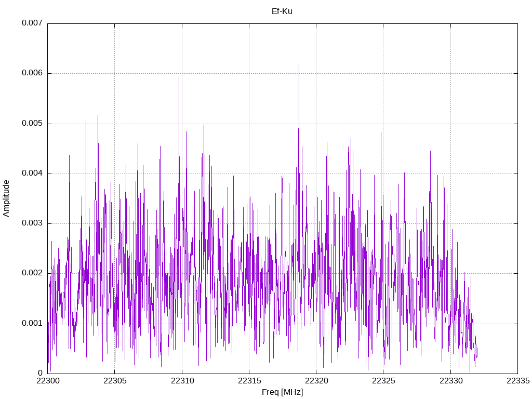Click the x-axis tick label 22325
The image size is (532, 399).
point(384,381)
